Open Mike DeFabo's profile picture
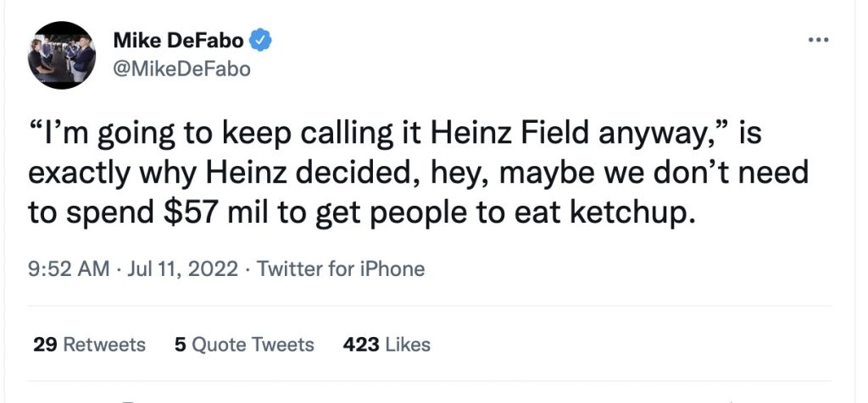 pos(62,56)
